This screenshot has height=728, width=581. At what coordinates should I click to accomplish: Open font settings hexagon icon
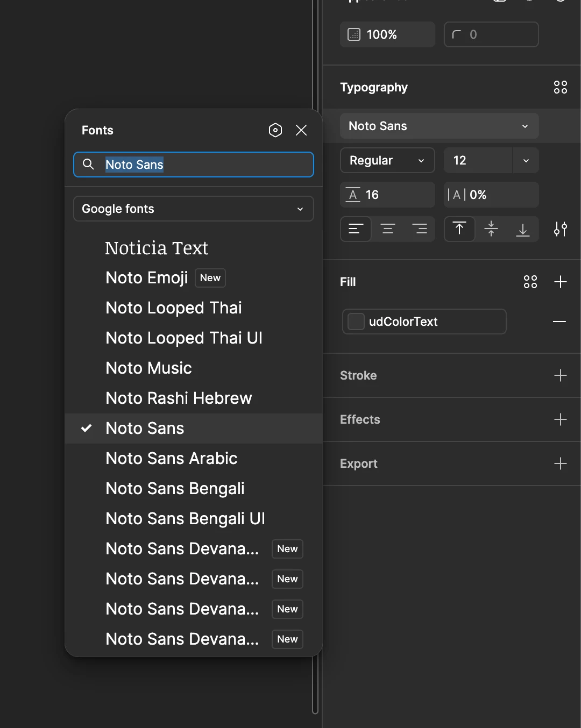point(275,130)
